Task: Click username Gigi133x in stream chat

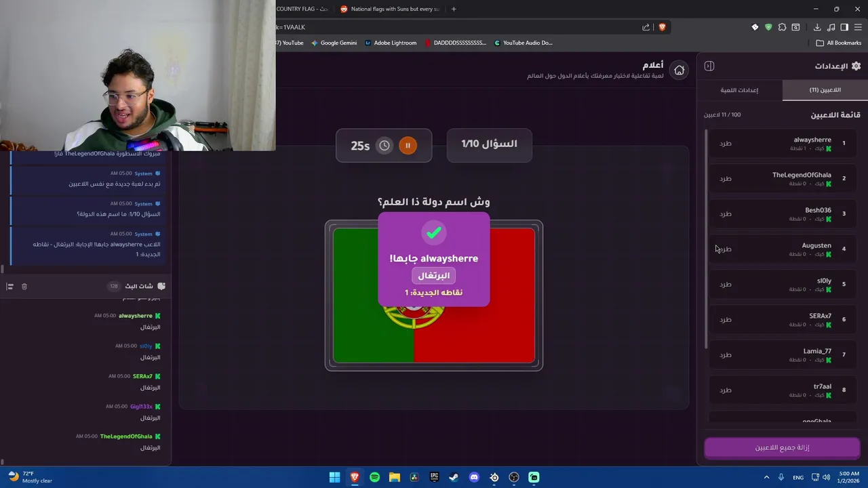Action: pos(141,407)
